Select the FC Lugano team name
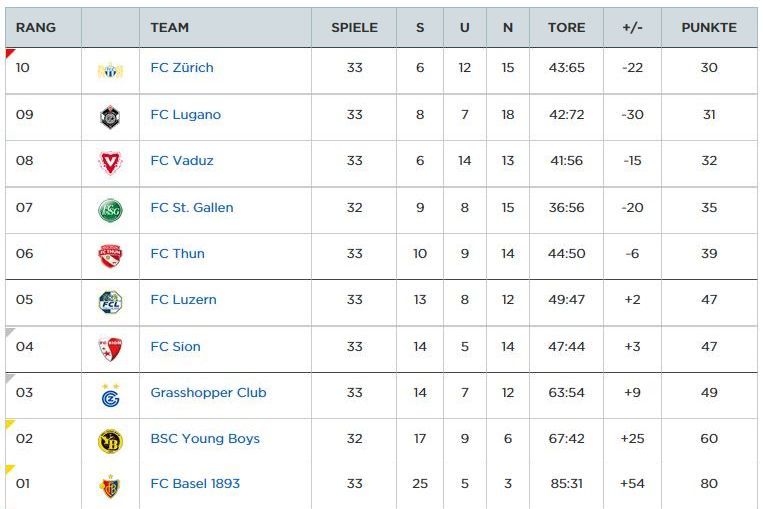This screenshot has width=763, height=509. [x=185, y=115]
